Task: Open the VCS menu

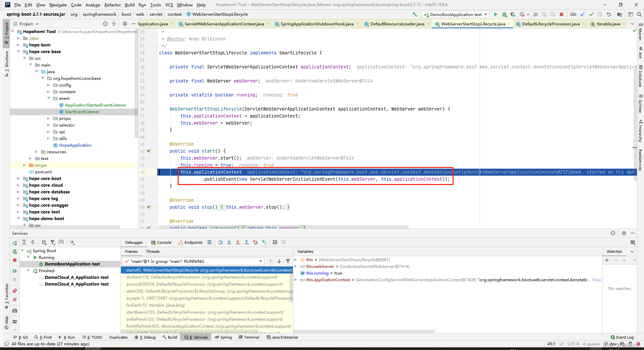Action: click(169, 5)
